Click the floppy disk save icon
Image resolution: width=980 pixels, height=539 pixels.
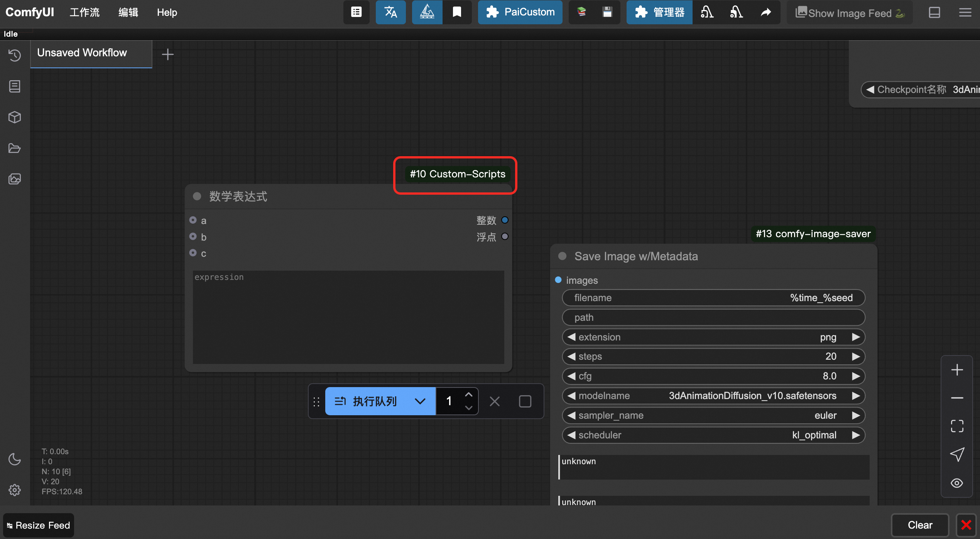[x=607, y=12]
